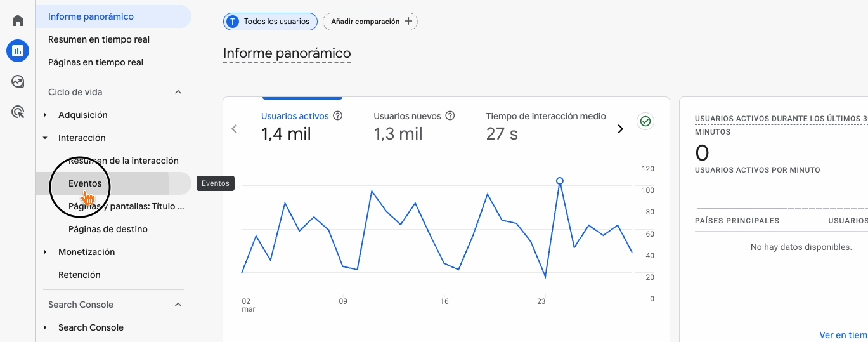Click the Informe panorámico page title
Viewport: 868px width, 342px height.
click(287, 53)
